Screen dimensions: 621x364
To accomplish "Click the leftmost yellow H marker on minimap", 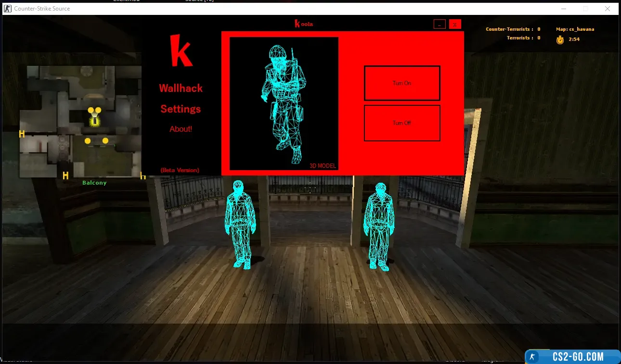I will point(22,134).
